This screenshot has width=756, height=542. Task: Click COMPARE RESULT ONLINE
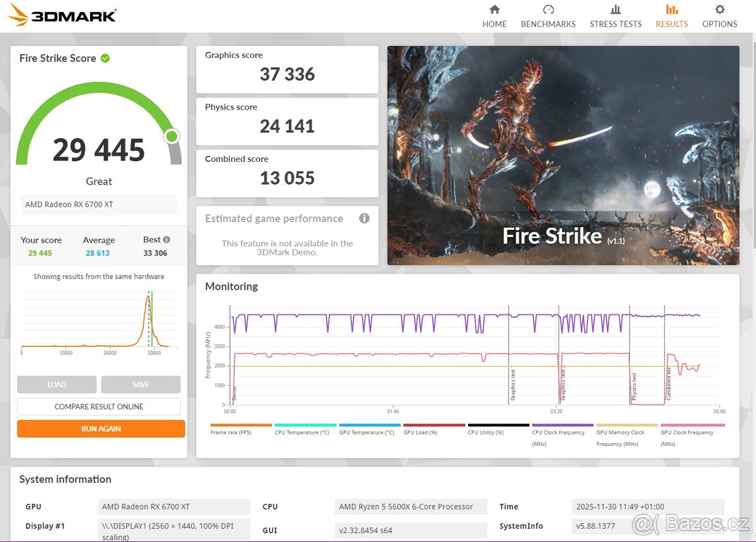[98, 406]
